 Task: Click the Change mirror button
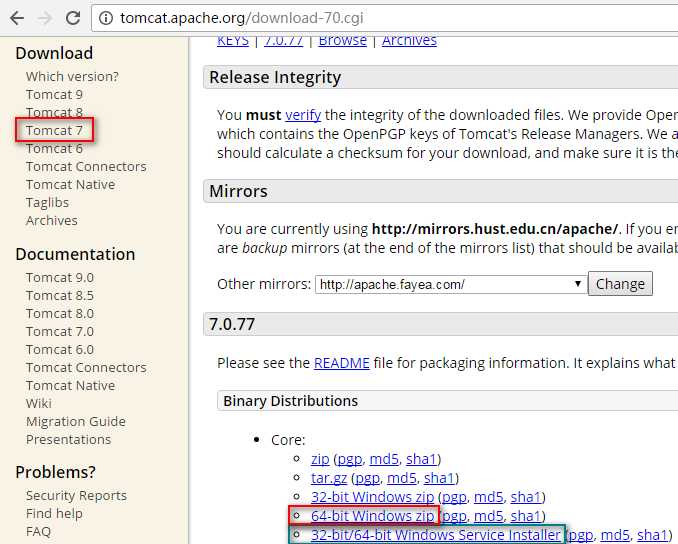click(x=620, y=284)
